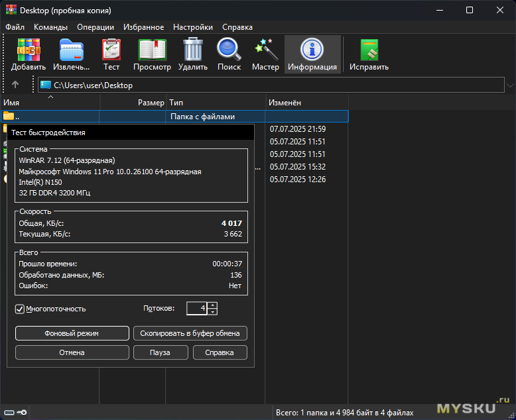Viewport: 516px width, 420px height.
Task: Sort by the Тип column header
Action: tap(216, 103)
